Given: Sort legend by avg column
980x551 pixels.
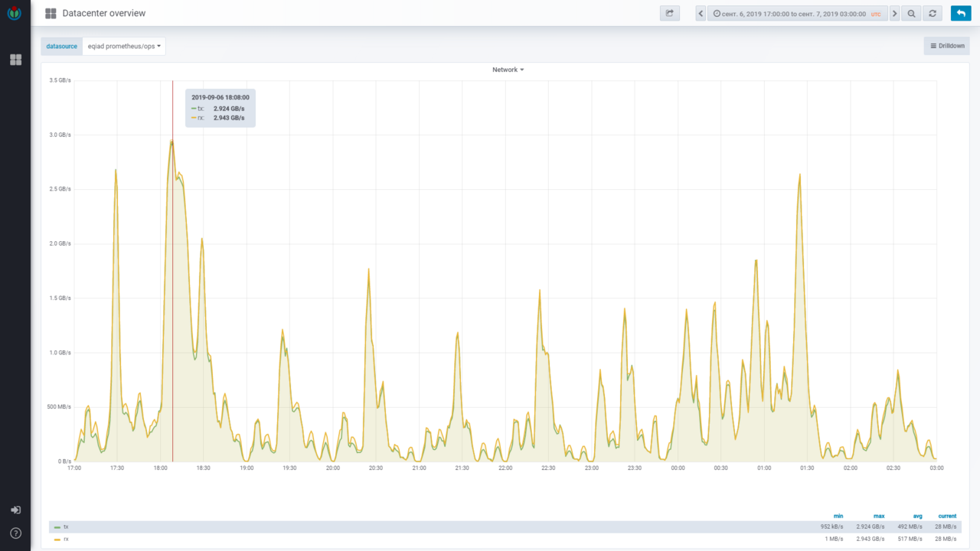Looking at the screenshot, I should click(x=917, y=516).
